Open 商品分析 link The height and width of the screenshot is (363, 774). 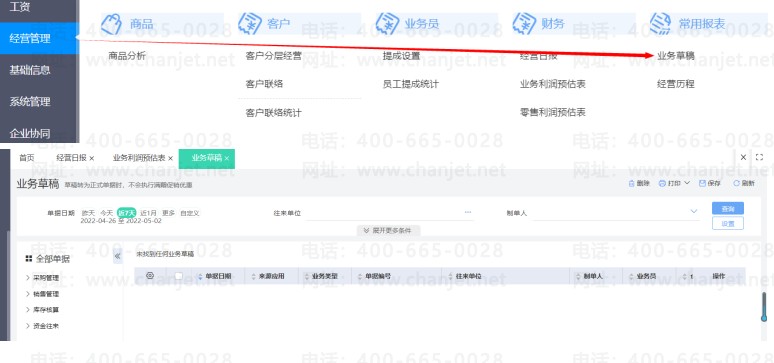pyautogui.click(x=127, y=56)
